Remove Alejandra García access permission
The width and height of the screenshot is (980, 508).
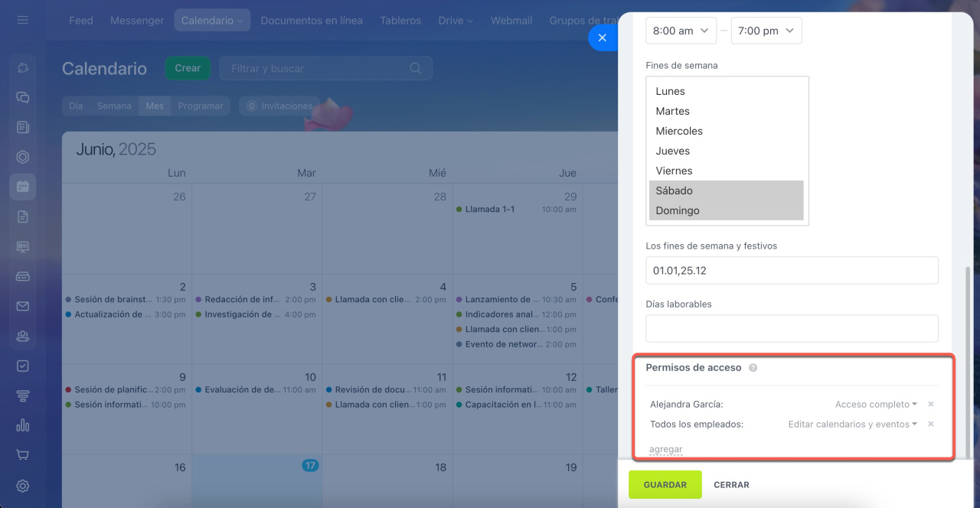(931, 404)
